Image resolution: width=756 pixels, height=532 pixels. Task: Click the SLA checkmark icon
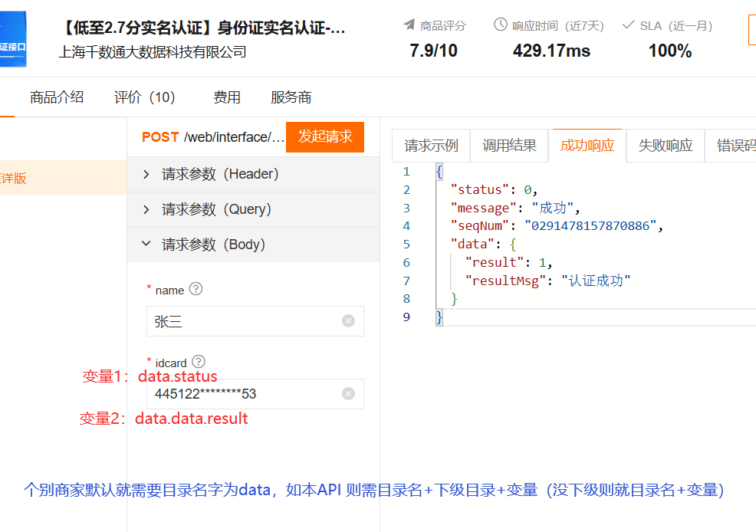coord(629,25)
